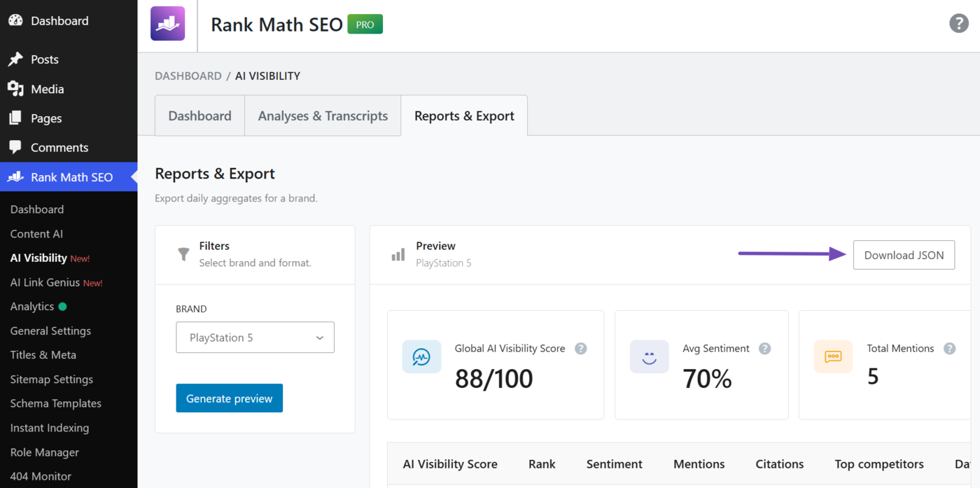Open Rank Math Dashboard submenu link
980x488 pixels.
tap(37, 209)
